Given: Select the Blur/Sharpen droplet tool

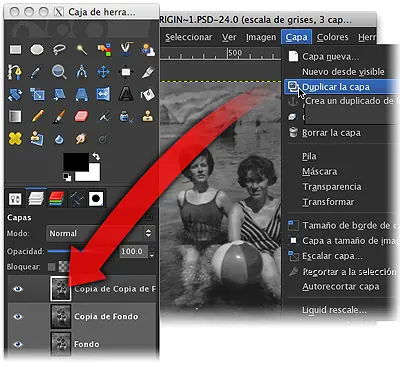Looking at the screenshot, I should [x=59, y=139].
